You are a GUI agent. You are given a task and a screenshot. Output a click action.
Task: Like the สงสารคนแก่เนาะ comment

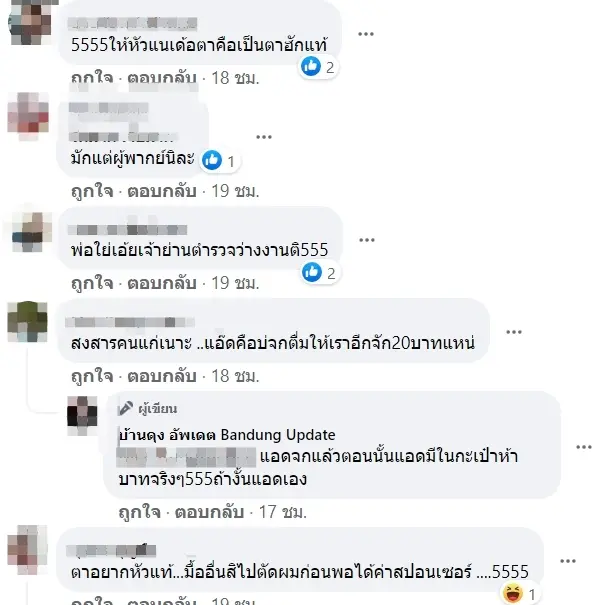pos(92,376)
